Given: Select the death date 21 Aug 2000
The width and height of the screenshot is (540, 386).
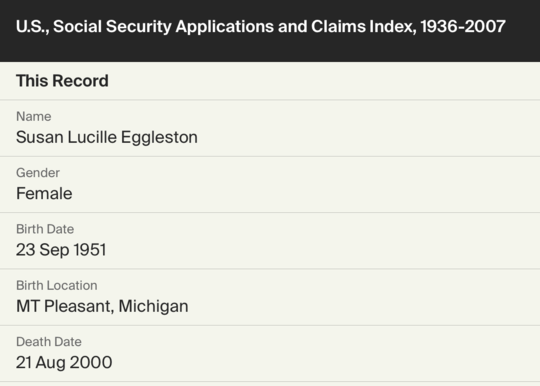Looking at the screenshot, I should (x=64, y=362).
